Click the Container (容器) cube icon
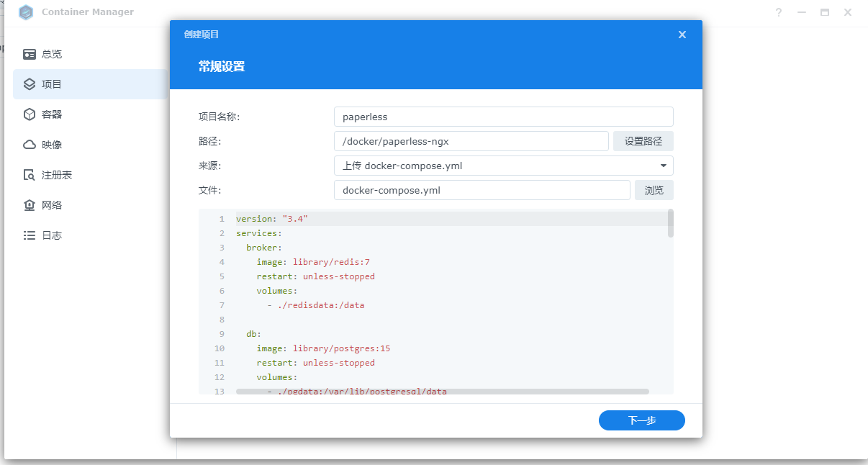This screenshot has height=465, width=868. click(x=30, y=114)
